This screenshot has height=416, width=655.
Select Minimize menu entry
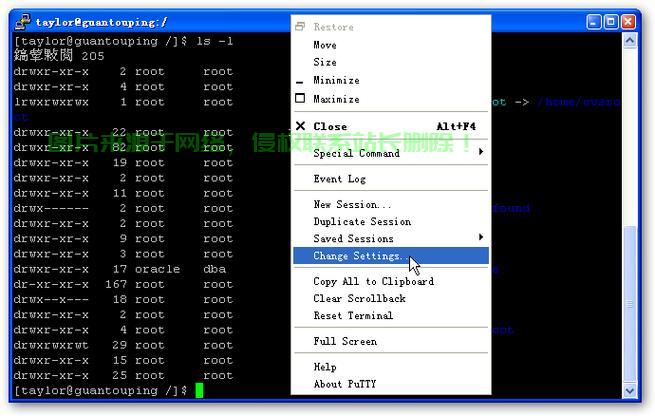[x=391, y=80]
